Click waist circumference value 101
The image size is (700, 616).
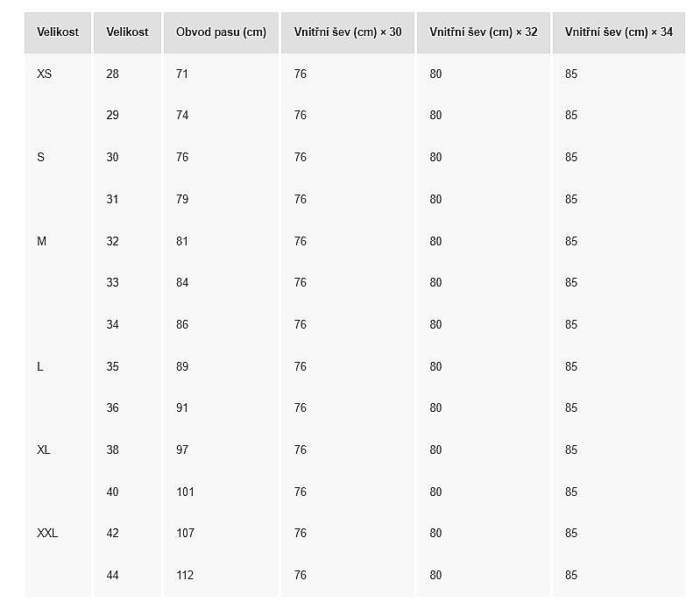[x=185, y=492]
